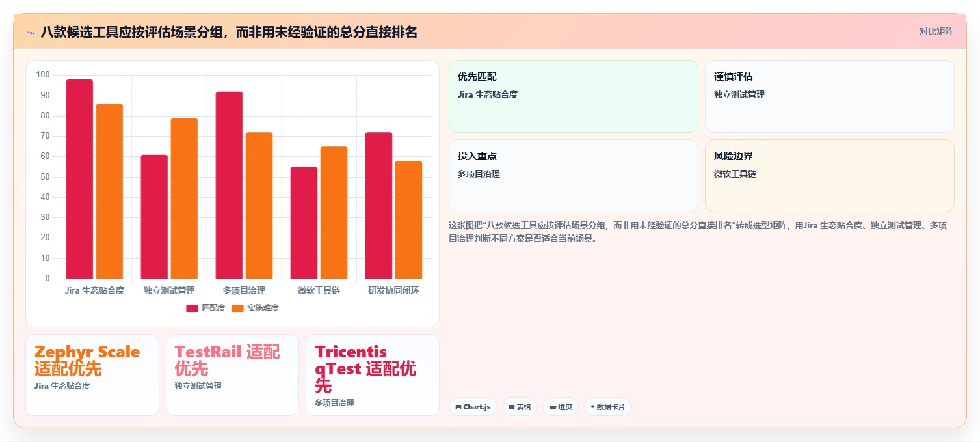This screenshot has height=442, width=980.
Task: Click the Jira 生态贴合度 red 匹配度 bar
Action: coord(79,179)
